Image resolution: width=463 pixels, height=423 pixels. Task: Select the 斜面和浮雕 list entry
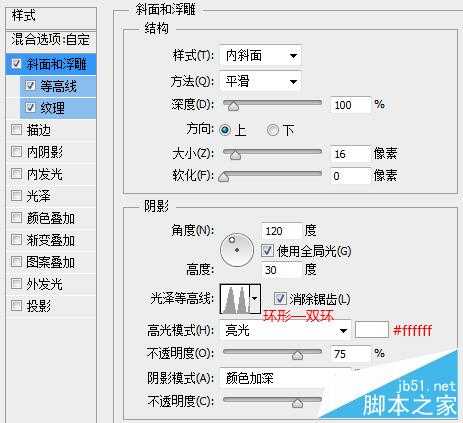tap(51, 64)
